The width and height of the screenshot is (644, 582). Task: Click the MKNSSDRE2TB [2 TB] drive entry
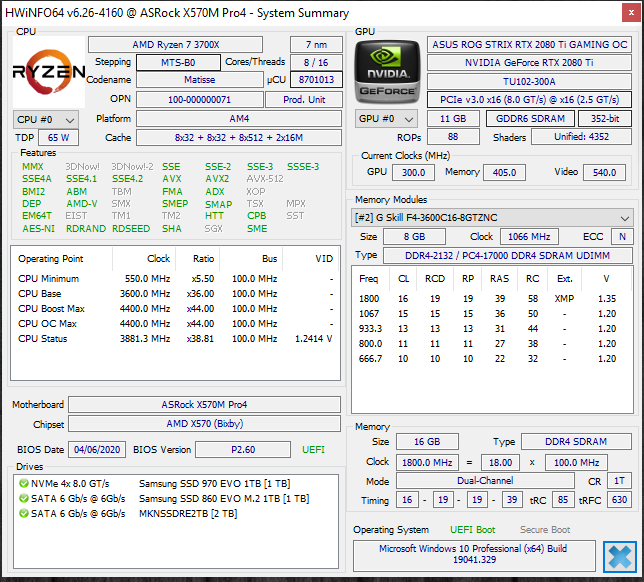[x=188, y=513]
